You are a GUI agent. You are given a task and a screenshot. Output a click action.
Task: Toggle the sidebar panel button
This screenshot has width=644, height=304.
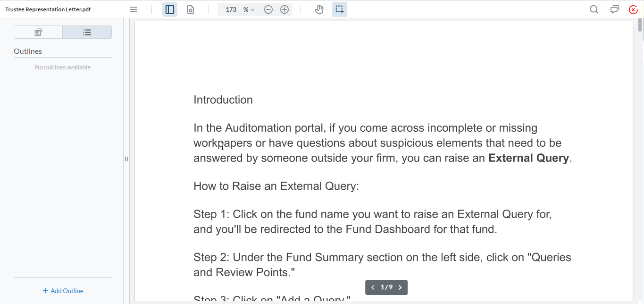[x=170, y=9]
